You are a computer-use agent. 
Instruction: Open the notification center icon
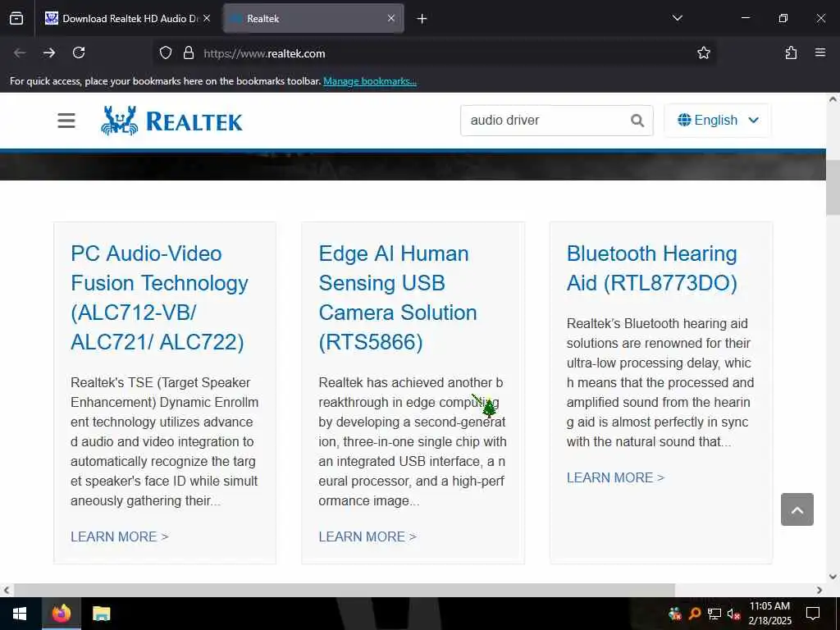[x=813, y=614]
